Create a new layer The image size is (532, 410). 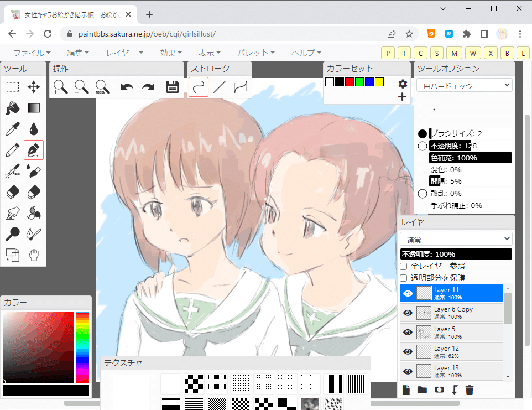(406, 390)
